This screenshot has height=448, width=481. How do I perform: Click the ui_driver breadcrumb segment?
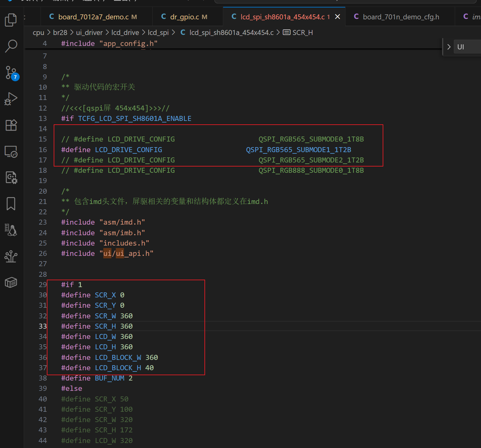(x=89, y=32)
